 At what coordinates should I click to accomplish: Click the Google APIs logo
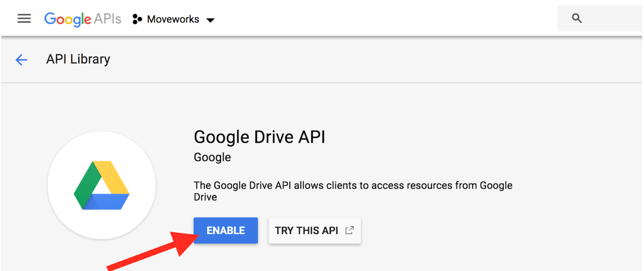(x=83, y=19)
